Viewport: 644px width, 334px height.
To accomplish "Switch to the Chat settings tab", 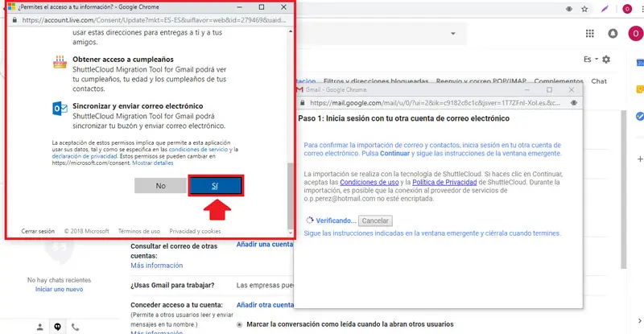I will click(599, 81).
